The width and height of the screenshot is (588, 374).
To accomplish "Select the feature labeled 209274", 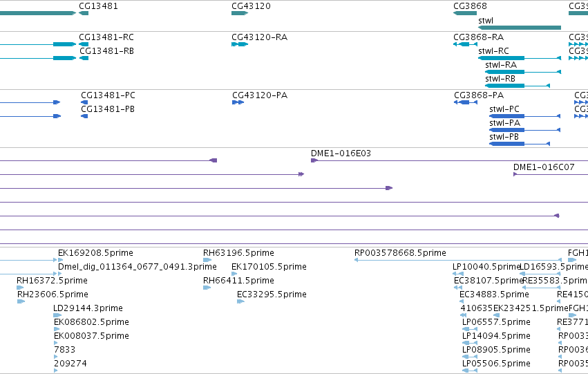I will (x=56, y=371).
